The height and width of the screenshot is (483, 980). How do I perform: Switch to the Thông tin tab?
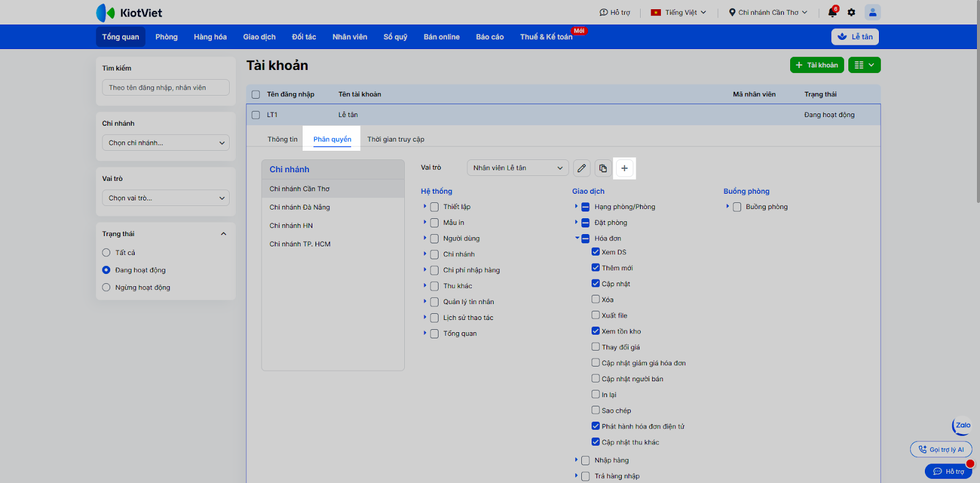click(x=282, y=139)
